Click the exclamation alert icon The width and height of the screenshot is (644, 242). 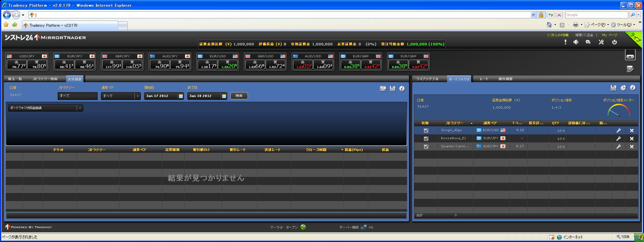click(565, 42)
